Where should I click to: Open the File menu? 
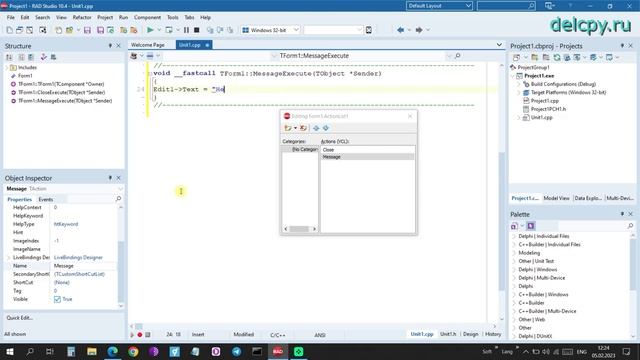coord(11,18)
